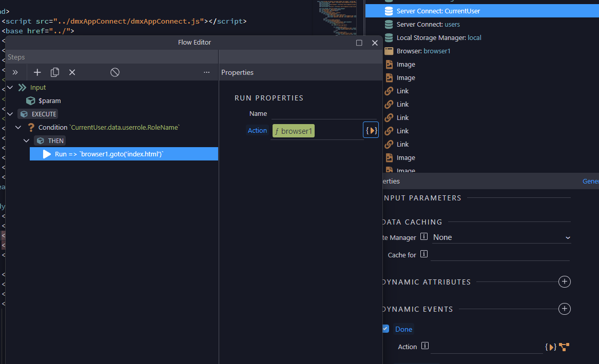Image resolution: width=599 pixels, height=364 pixels.
Task: Click the Run Properties Name field
Action: click(x=324, y=114)
